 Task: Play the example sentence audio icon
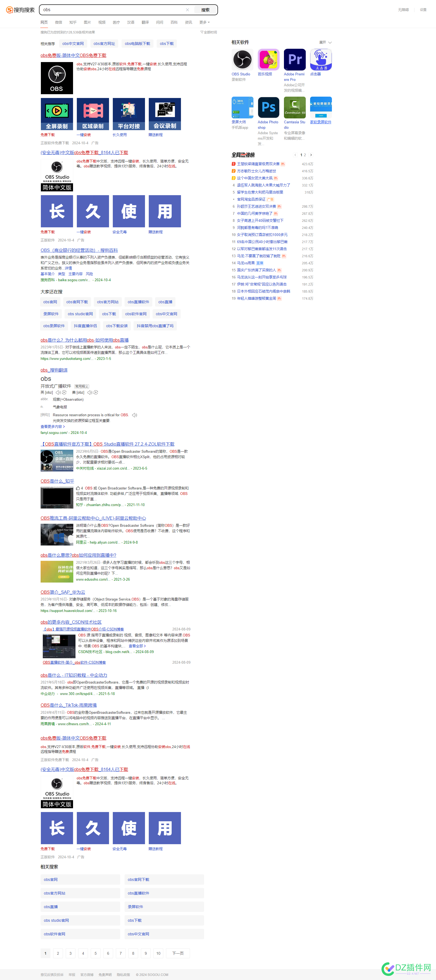pyautogui.click(x=134, y=415)
